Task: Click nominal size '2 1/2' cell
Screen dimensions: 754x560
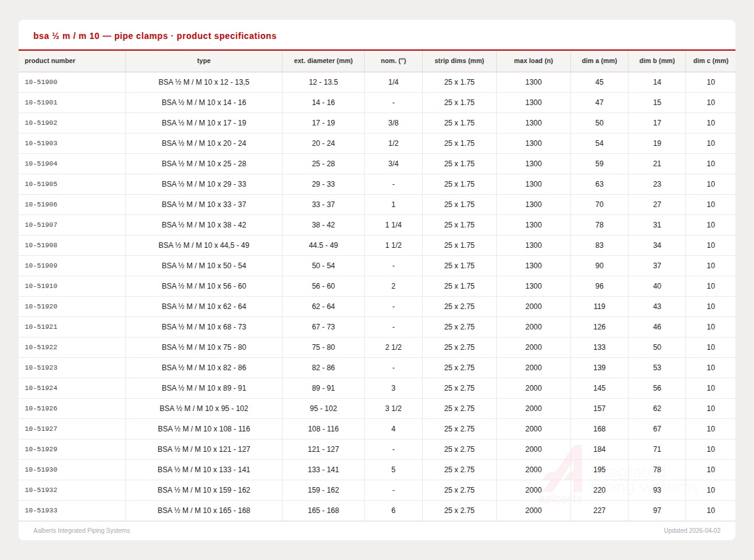Action: (x=393, y=347)
